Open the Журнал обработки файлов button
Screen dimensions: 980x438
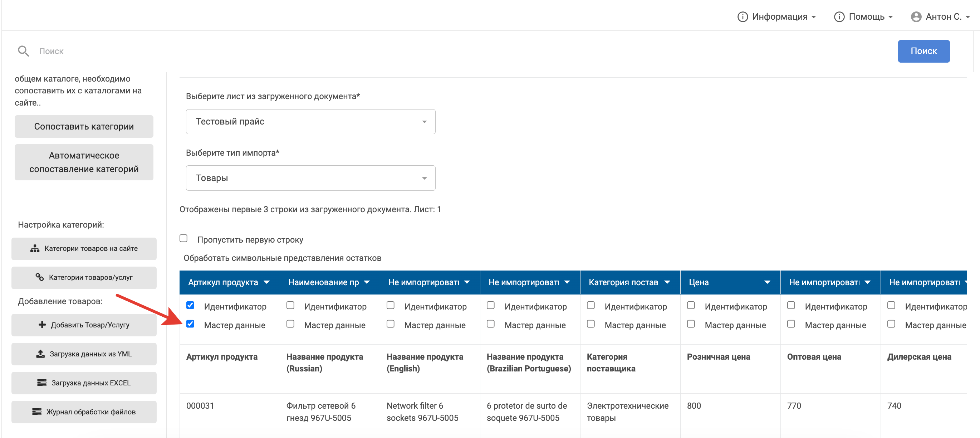click(84, 412)
